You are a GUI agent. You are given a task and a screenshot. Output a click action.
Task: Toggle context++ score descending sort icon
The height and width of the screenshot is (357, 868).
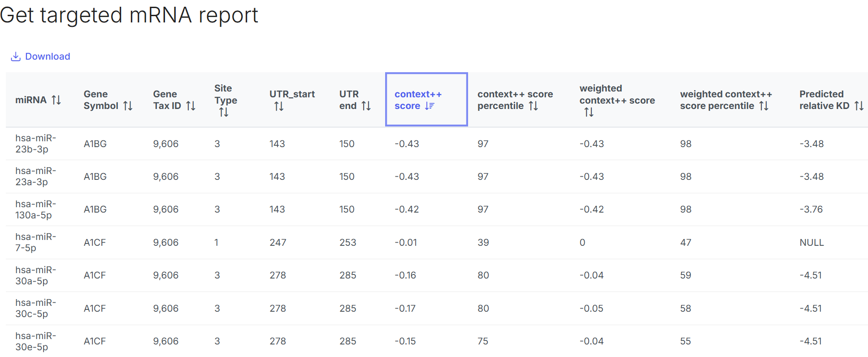pyautogui.click(x=430, y=106)
